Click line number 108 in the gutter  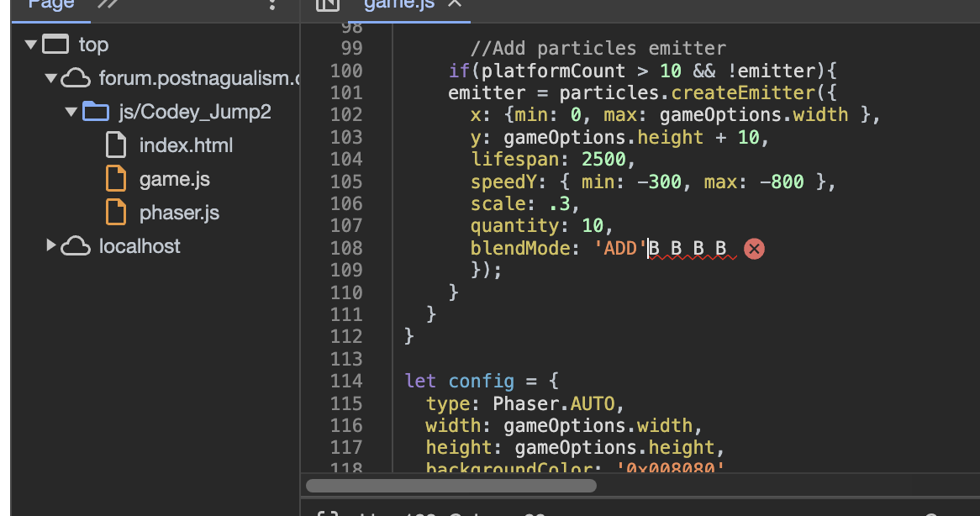click(346, 248)
